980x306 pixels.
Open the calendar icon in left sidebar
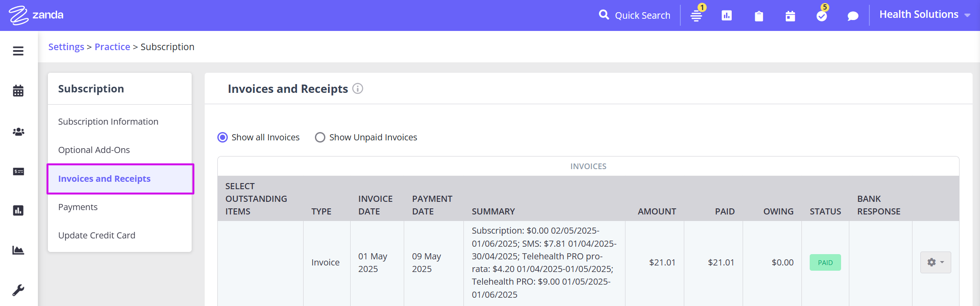[x=18, y=91]
